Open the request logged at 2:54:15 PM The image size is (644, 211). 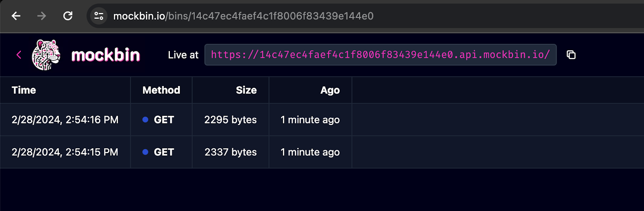(322, 152)
